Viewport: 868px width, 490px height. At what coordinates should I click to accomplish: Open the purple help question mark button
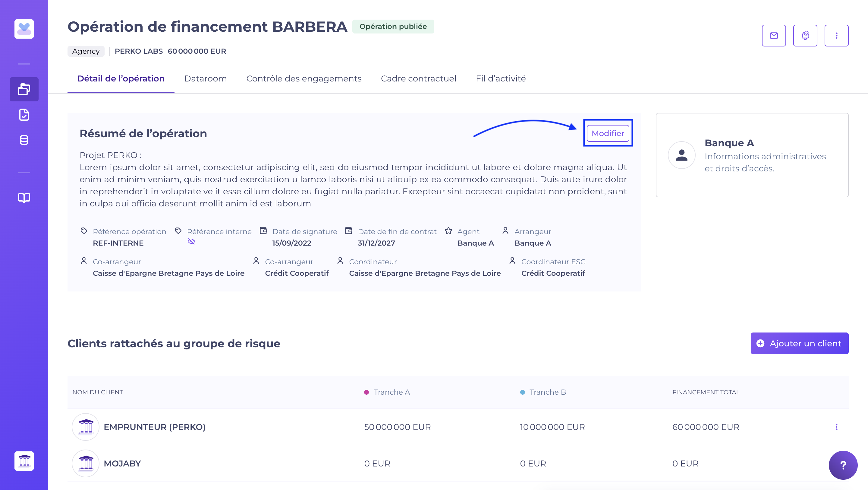843,465
